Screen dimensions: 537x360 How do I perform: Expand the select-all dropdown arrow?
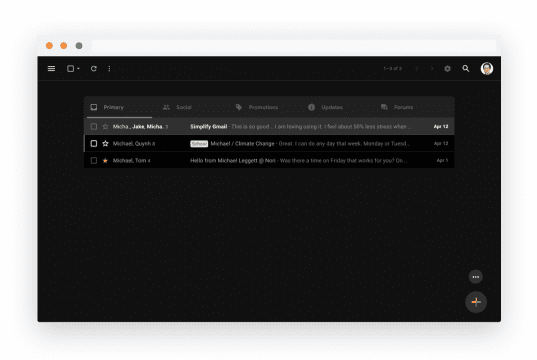tap(78, 69)
